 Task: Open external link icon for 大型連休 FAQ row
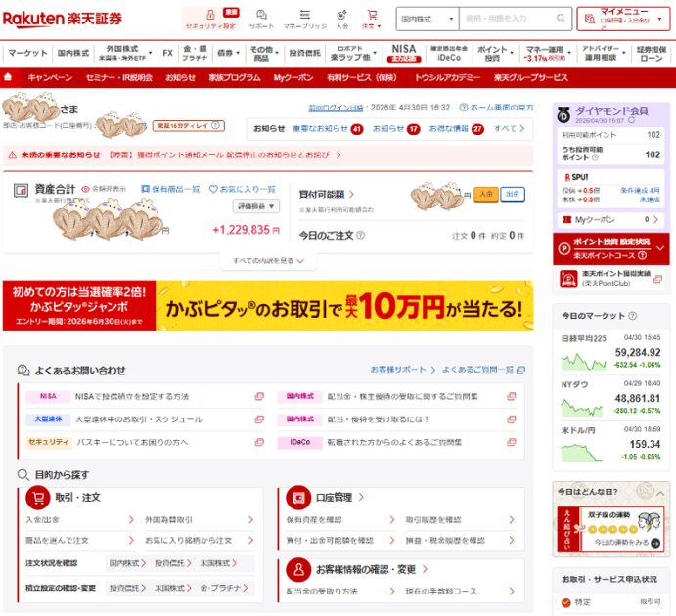(259, 419)
